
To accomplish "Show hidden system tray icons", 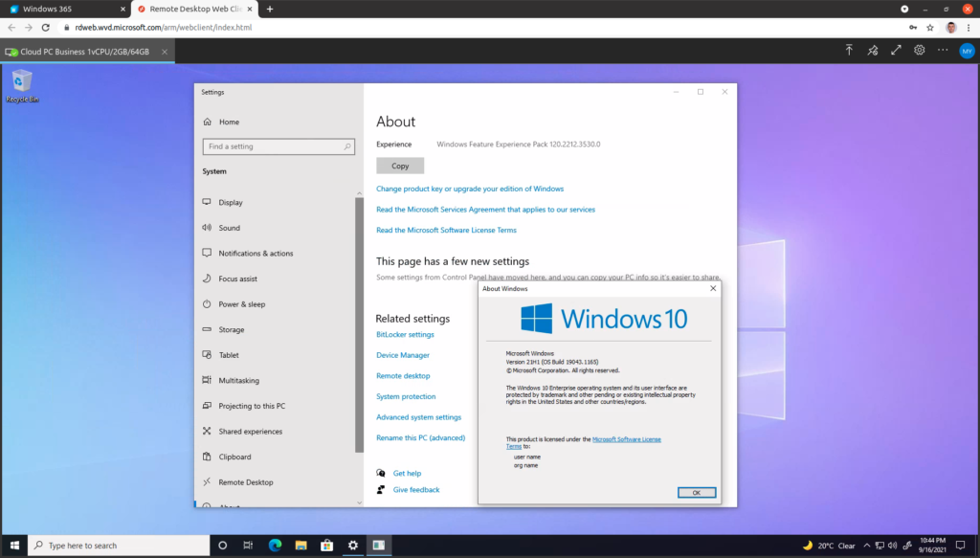I will 867,546.
